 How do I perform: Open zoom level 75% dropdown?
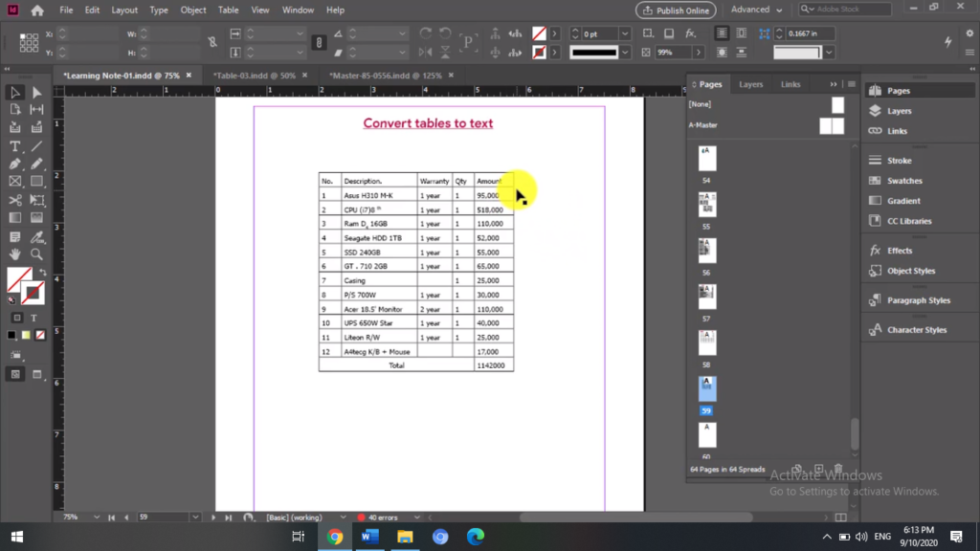point(97,518)
